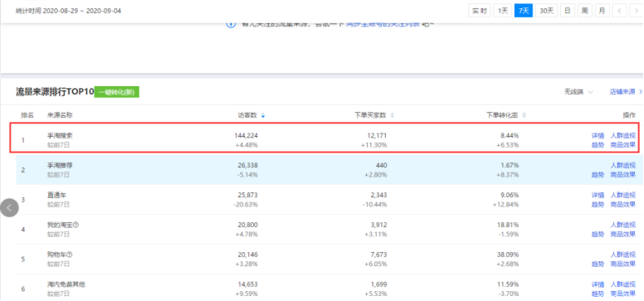
Task: Click the help icon next to 购物车
Action: click(70, 255)
